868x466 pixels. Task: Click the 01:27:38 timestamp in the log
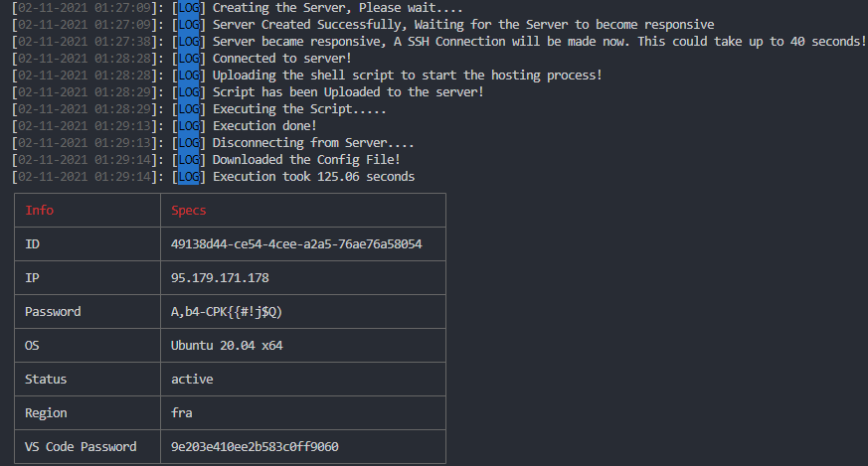tap(122, 42)
